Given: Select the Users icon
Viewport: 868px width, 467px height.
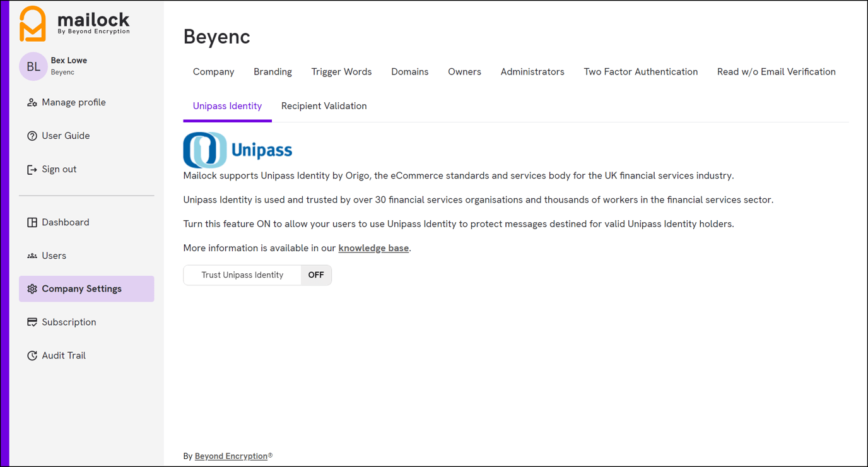Looking at the screenshot, I should coord(32,256).
